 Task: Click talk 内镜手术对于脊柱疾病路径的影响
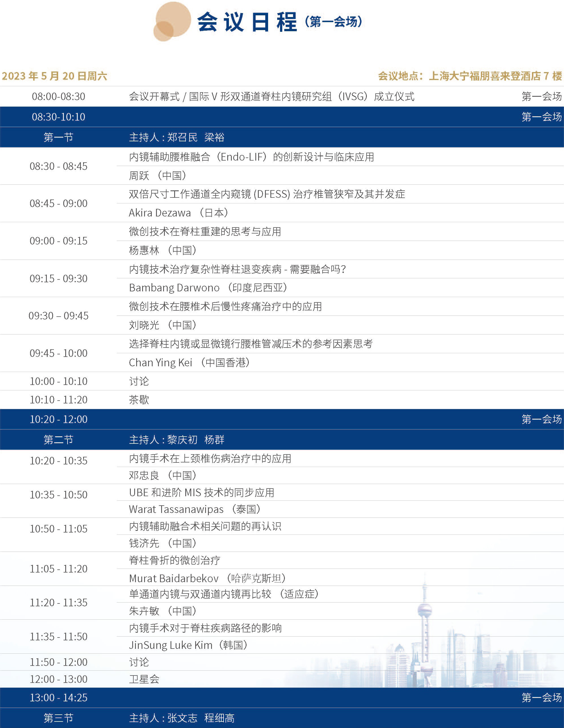[x=205, y=628]
